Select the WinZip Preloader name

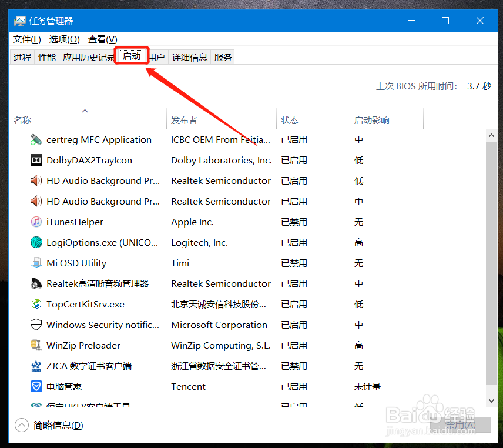coord(83,345)
